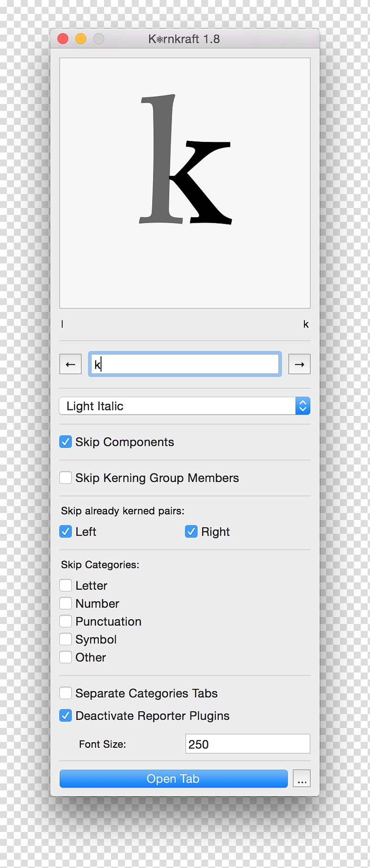The height and width of the screenshot is (868, 370).
Task: Toggle Left skip already kerned pairs
Action: (x=66, y=532)
